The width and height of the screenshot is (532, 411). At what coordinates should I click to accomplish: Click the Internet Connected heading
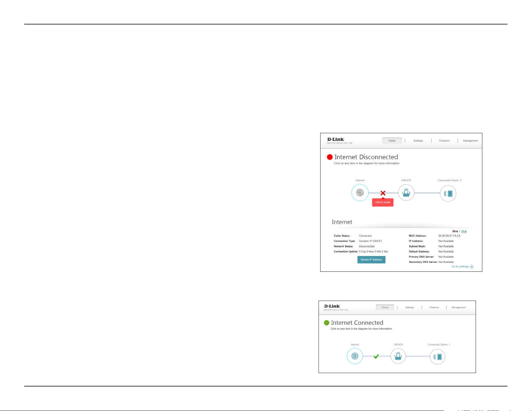click(x=357, y=323)
